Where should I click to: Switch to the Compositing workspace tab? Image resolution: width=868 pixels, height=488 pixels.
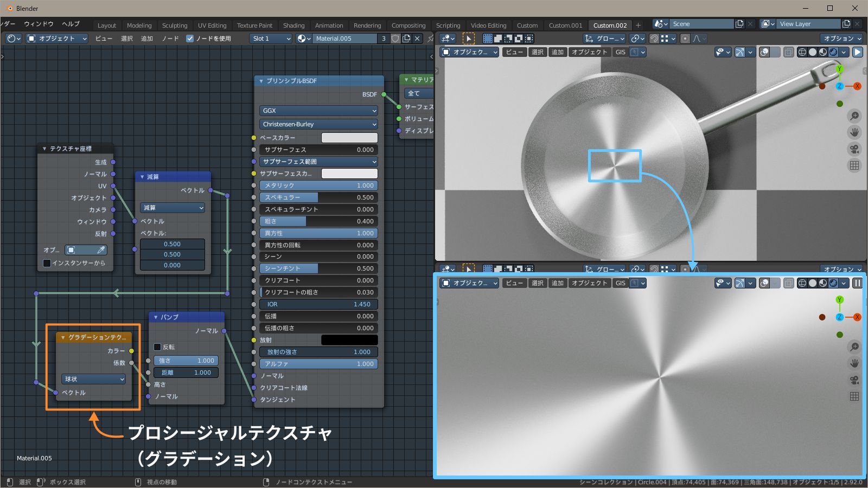(x=409, y=25)
